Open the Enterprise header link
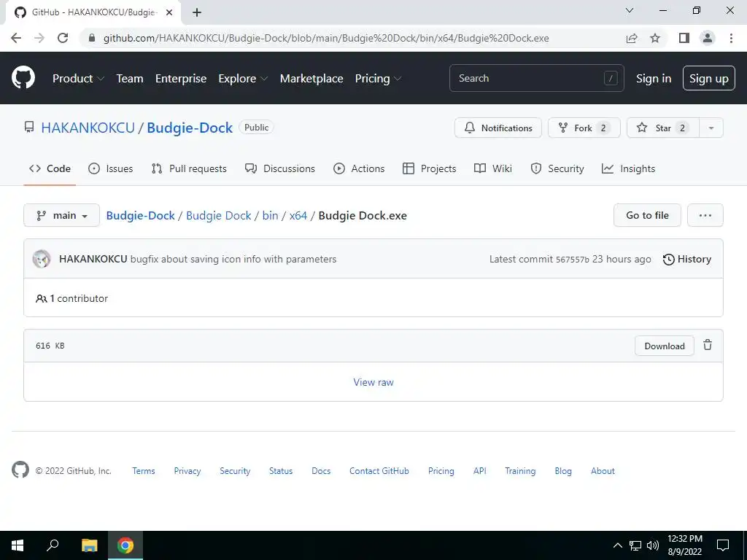Viewport: 747px width, 560px height. [181, 79]
